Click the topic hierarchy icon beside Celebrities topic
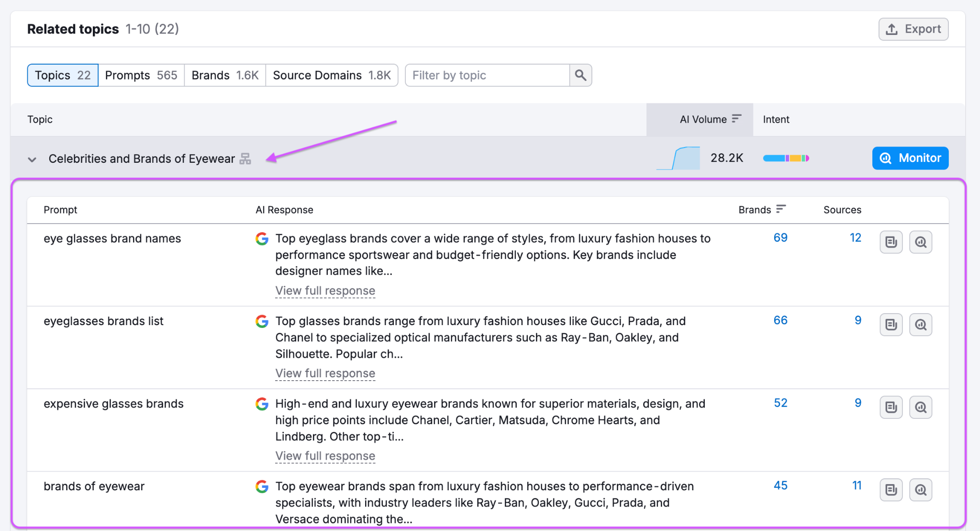The image size is (980, 531). tap(245, 158)
